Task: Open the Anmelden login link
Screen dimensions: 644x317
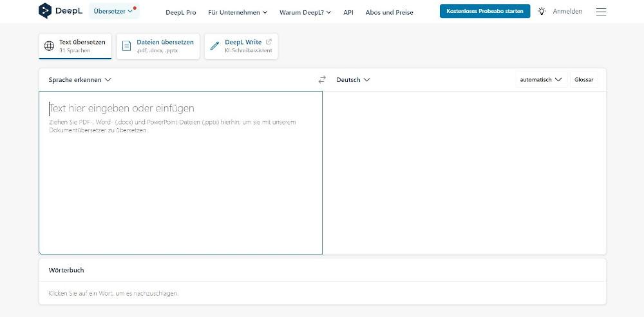Action: (567, 12)
